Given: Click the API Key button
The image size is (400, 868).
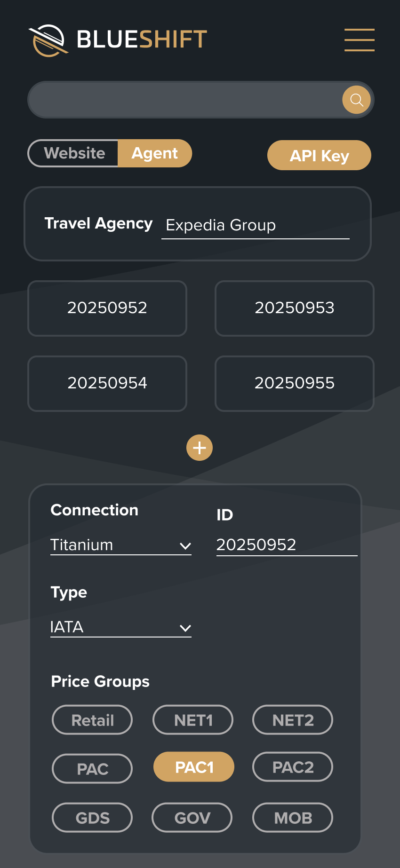Looking at the screenshot, I should [x=319, y=156].
